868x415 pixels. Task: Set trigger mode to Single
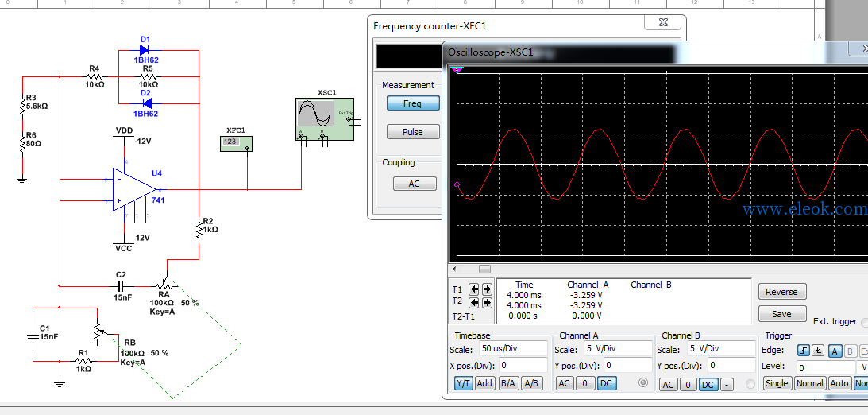(x=777, y=383)
